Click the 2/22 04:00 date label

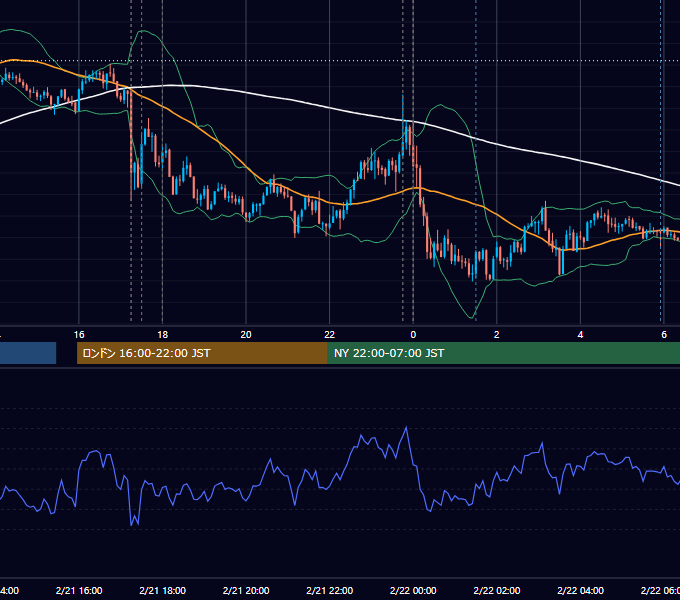[x=580, y=590]
